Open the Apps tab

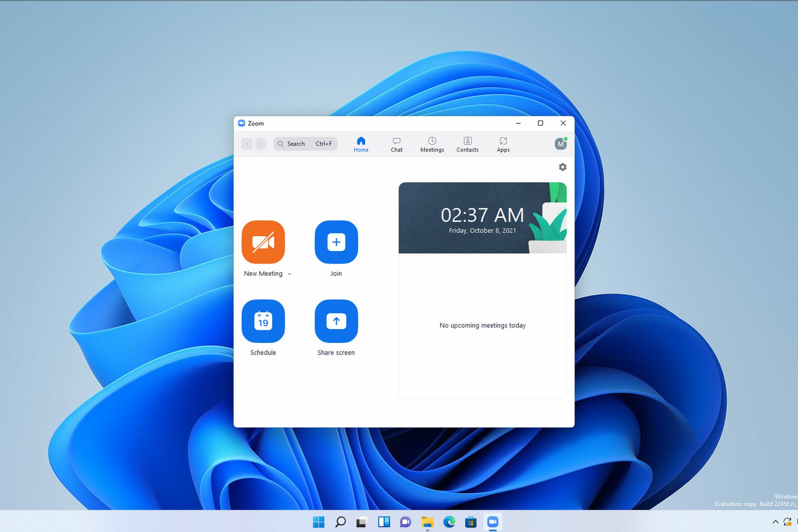[503, 144]
